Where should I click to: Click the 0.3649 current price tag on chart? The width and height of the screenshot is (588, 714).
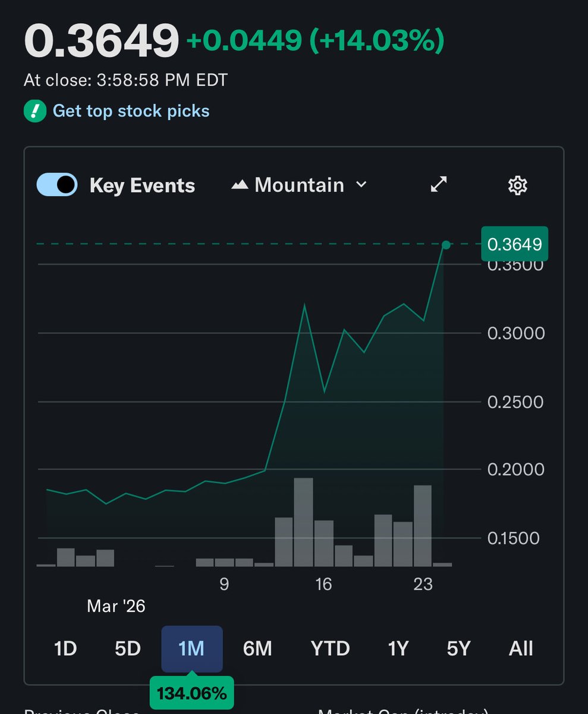[x=514, y=244]
